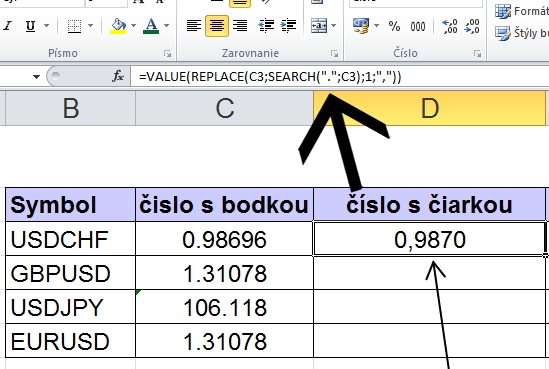Align text left

click(194, 26)
